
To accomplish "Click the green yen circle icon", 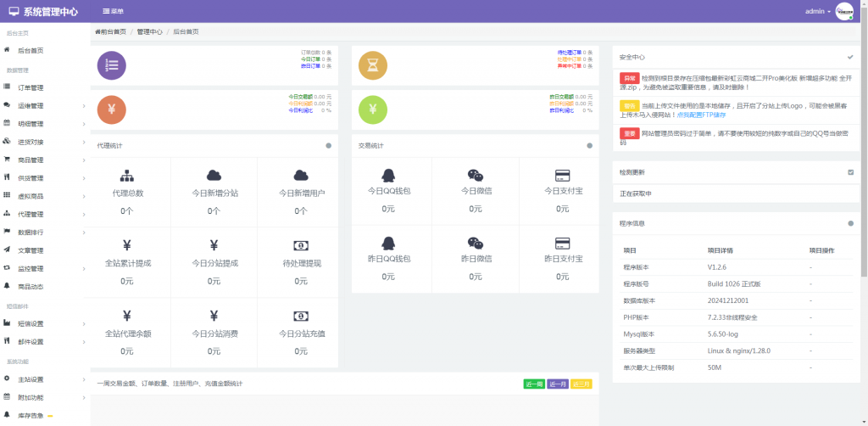I will (x=373, y=109).
